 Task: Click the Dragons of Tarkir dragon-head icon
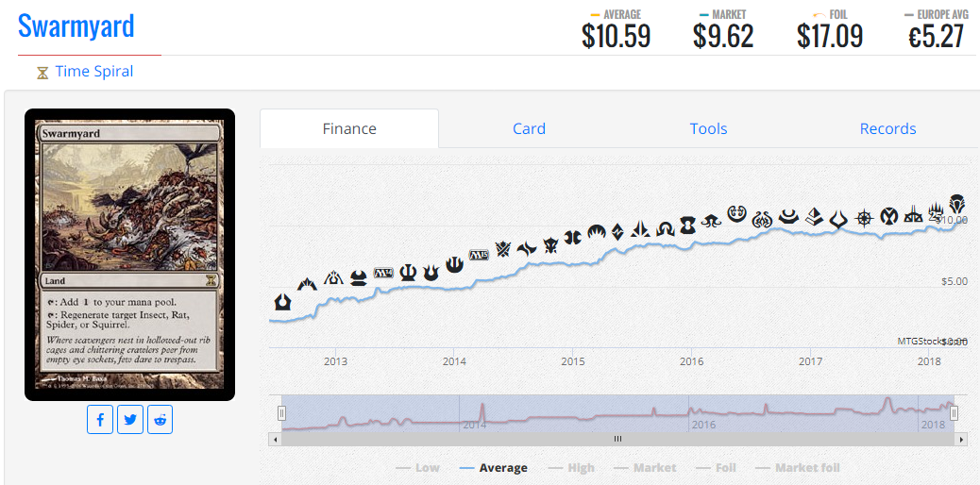click(550, 245)
